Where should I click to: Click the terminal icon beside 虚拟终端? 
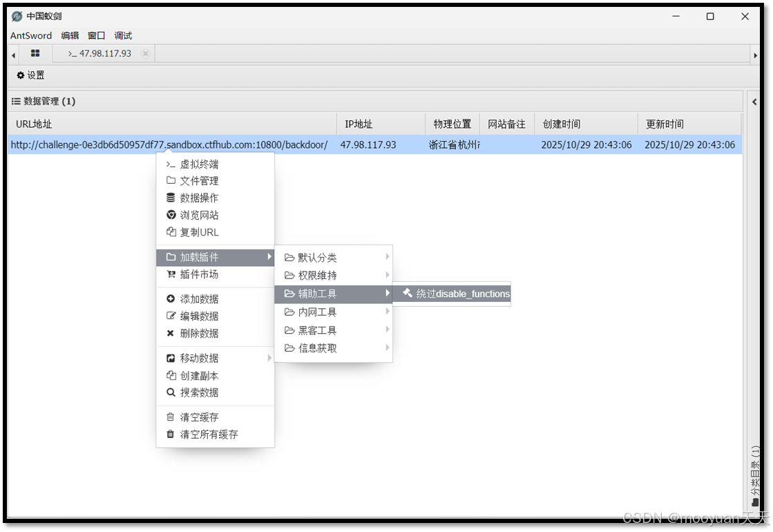click(x=171, y=164)
